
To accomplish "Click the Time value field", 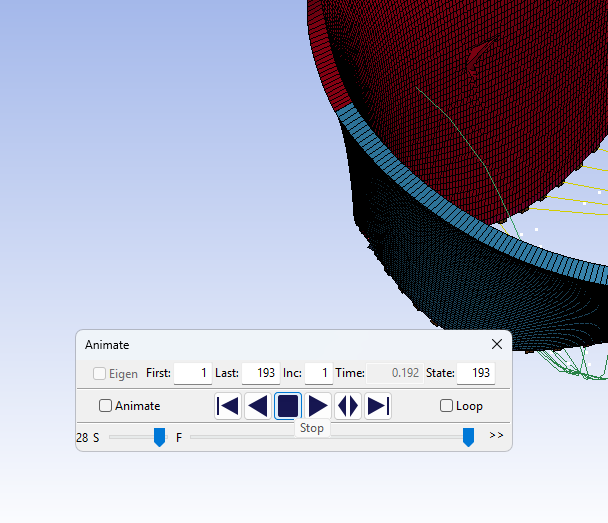I will 395,373.
